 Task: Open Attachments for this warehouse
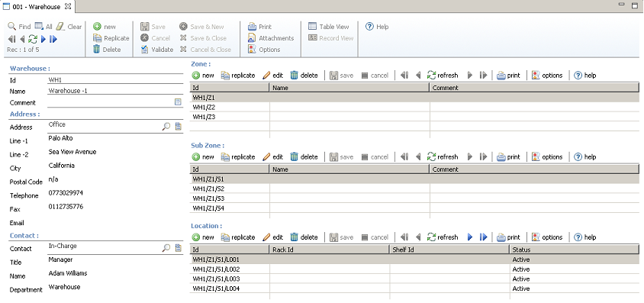point(271,38)
